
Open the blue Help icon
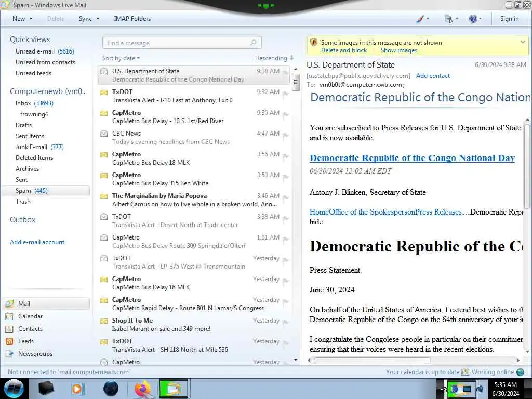click(x=473, y=19)
